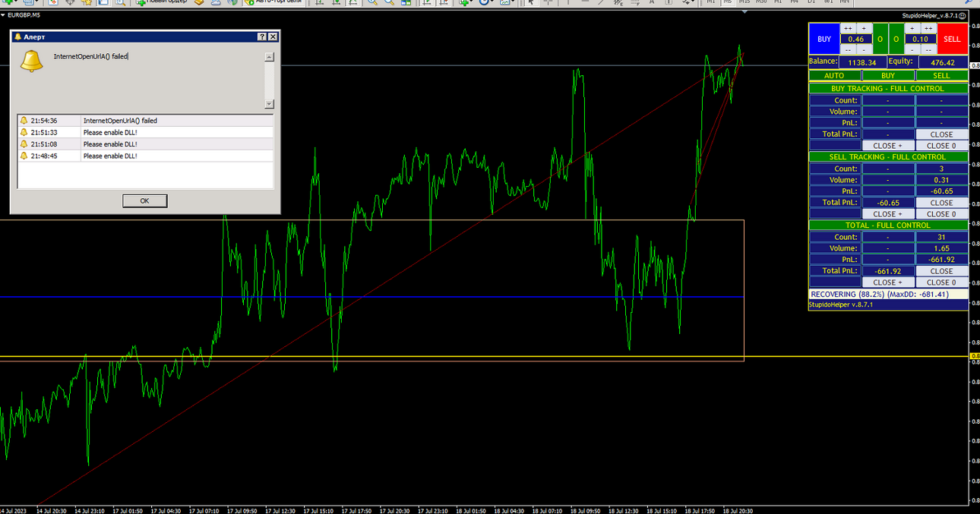Viewport: 980px width, 514px height.
Task: Click the sell lot size field 0.10
Action: tap(921, 39)
